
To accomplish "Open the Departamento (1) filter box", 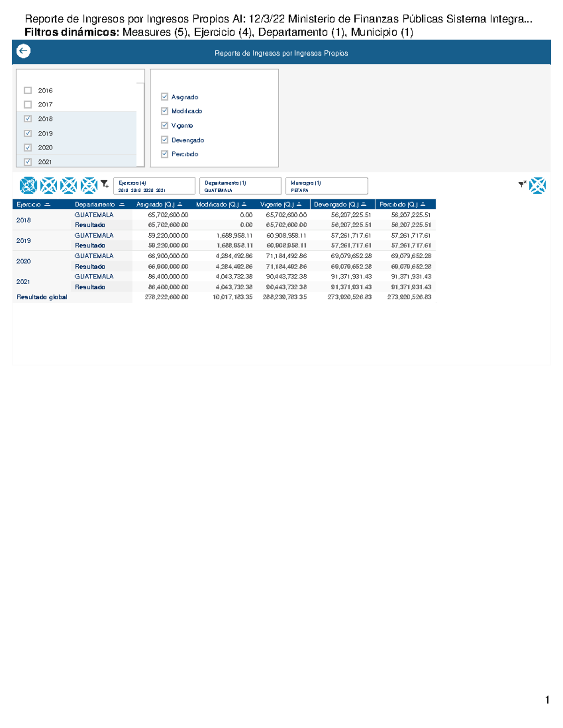I will click(240, 186).
